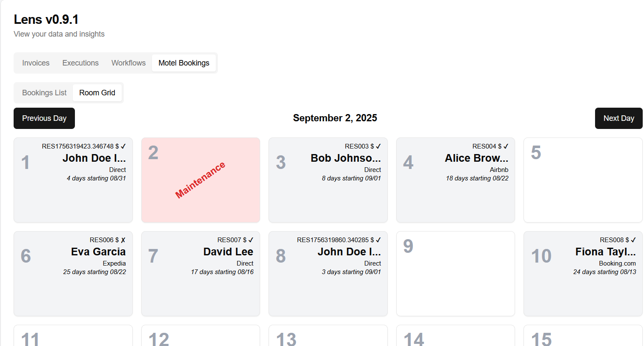Select the Maintenance cell for room 2
The image size is (644, 346).
point(200,180)
